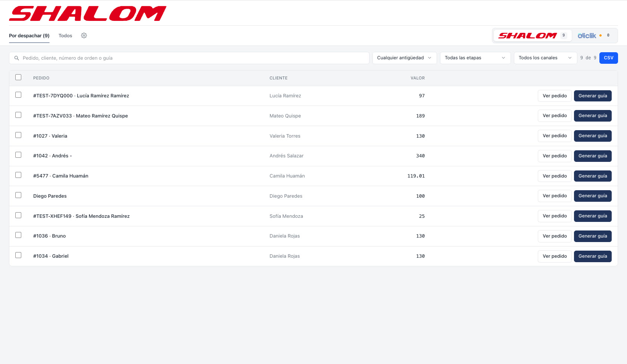The image size is (627, 364).
Task: Export the list with the CSV button
Action: click(x=608, y=58)
